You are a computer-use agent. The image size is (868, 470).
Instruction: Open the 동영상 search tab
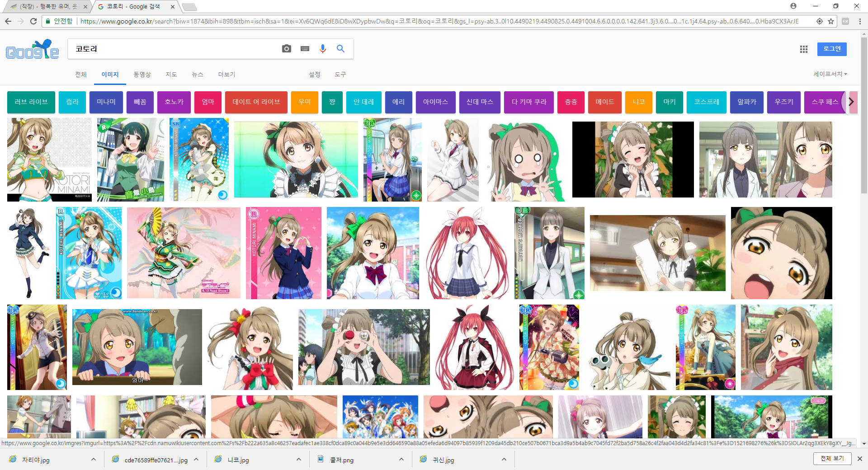coord(142,75)
